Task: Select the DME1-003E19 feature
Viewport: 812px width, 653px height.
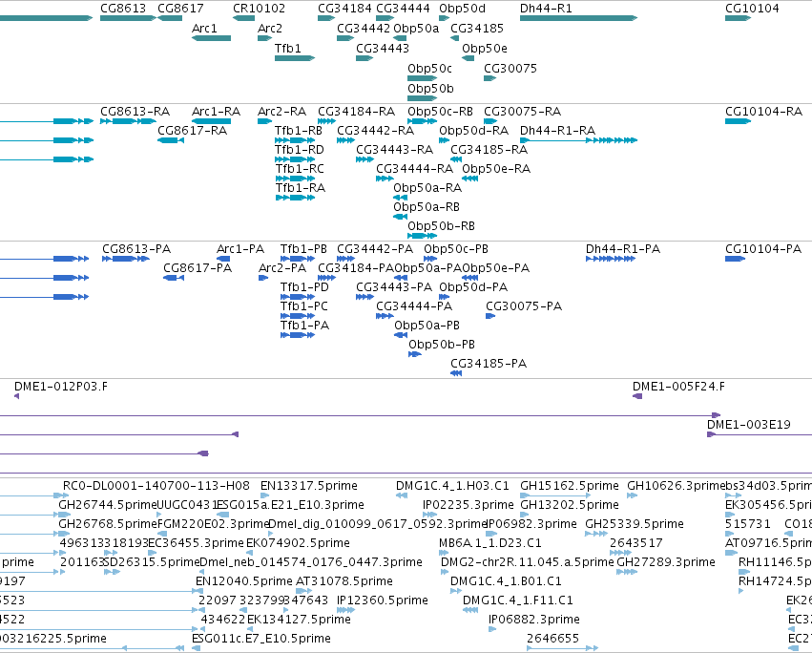Action: click(x=760, y=434)
